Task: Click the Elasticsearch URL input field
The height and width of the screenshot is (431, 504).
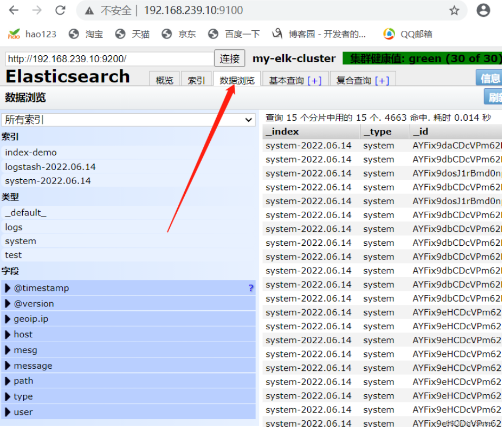Action: click(109, 59)
